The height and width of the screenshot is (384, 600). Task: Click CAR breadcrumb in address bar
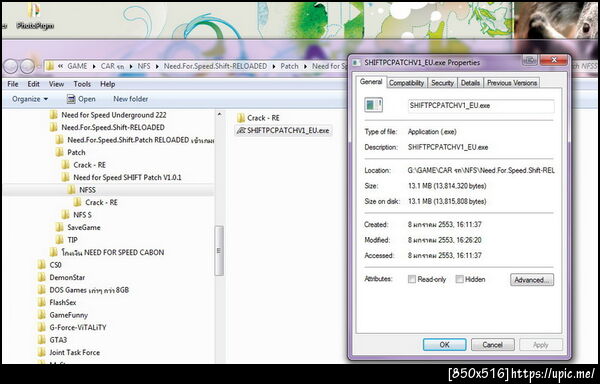(x=112, y=66)
